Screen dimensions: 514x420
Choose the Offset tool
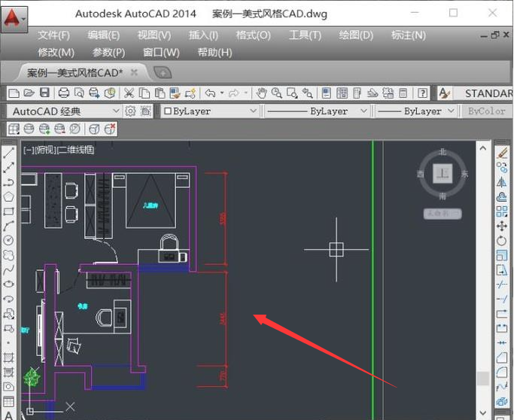pyautogui.click(x=501, y=196)
